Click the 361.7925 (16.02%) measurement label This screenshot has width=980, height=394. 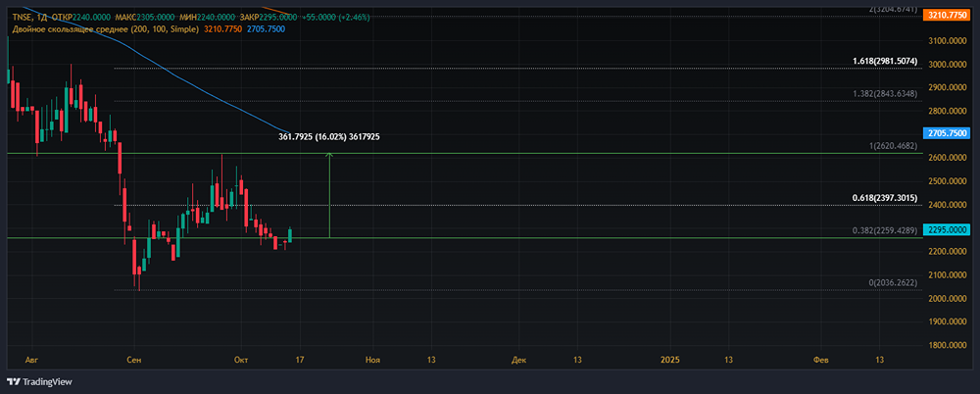[329, 135]
